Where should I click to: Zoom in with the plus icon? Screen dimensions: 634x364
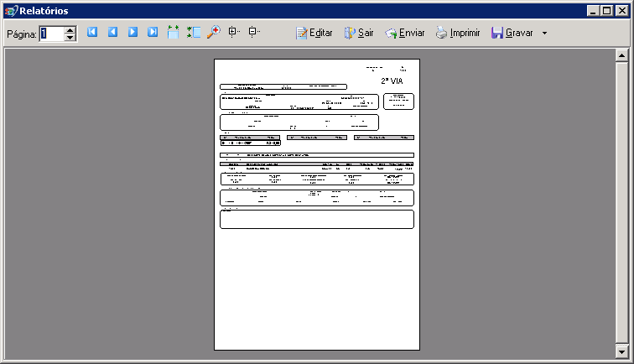234,32
